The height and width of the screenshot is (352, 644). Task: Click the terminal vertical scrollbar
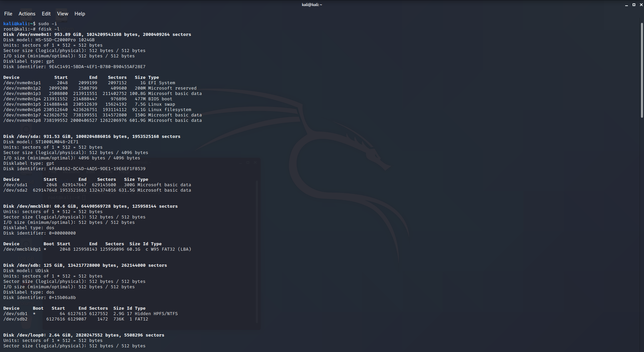pyautogui.click(x=642, y=70)
